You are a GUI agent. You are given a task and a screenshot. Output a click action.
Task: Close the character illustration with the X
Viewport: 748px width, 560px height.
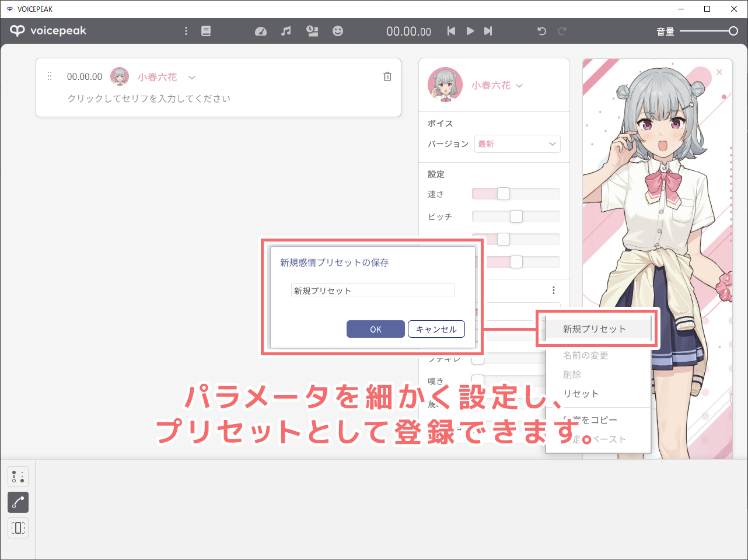[719, 72]
